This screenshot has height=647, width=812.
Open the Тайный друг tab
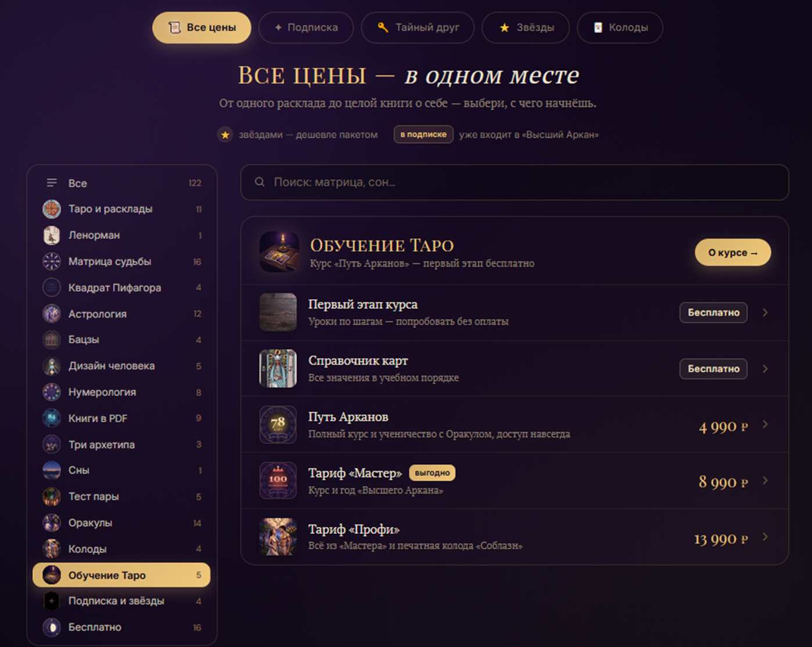(x=418, y=27)
